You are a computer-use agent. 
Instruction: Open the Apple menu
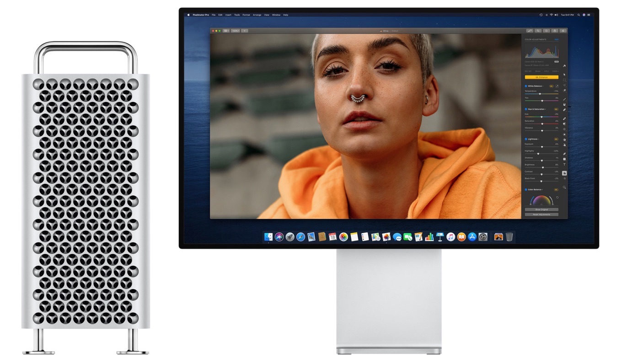pyautogui.click(x=188, y=15)
